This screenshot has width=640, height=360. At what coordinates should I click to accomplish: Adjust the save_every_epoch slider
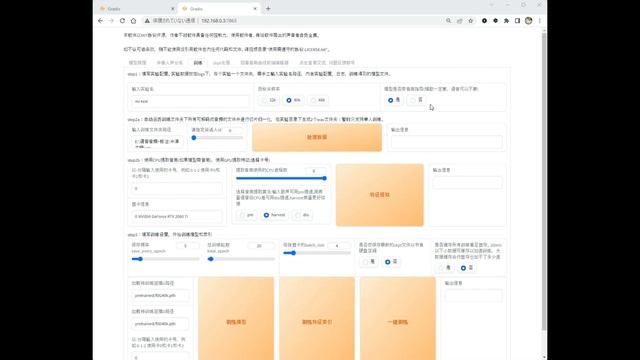click(x=165, y=259)
